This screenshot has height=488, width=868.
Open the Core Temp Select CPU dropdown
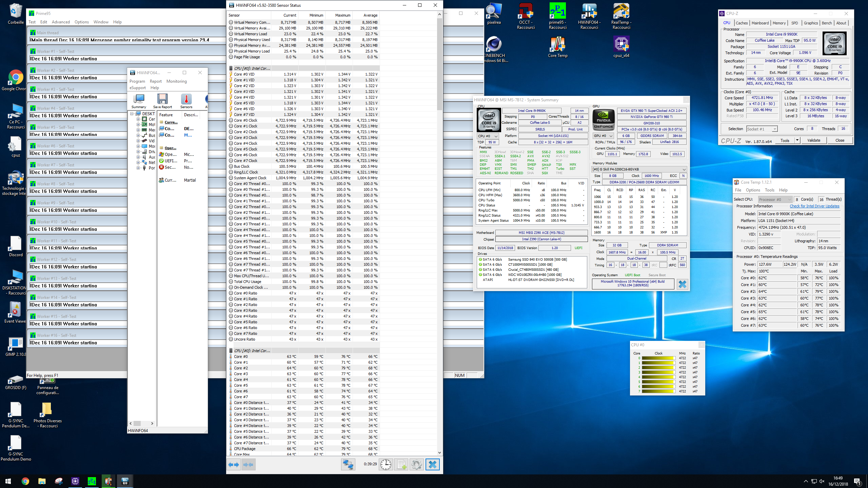tap(775, 200)
